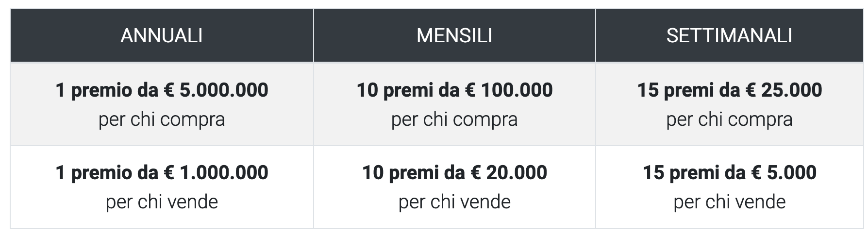Select the MENSILI column header
Screen dimensions: 868x237
(454, 36)
